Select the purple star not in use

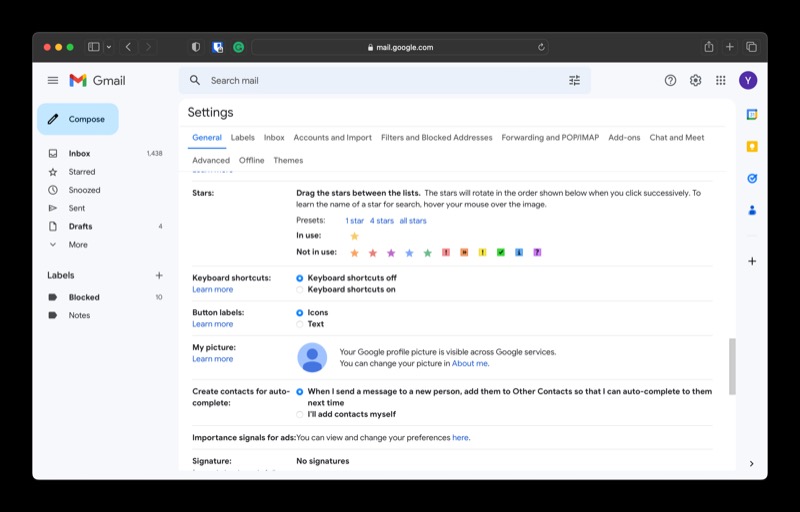(391, 253)
